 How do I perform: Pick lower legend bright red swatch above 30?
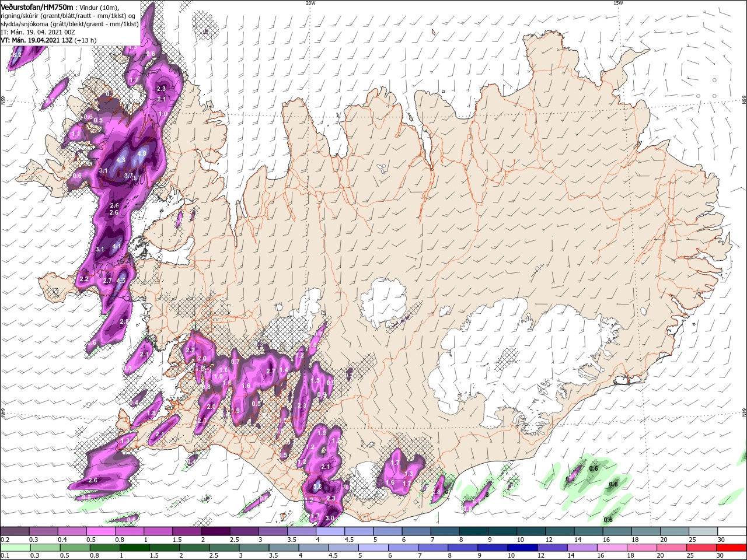tap(732, 547)
